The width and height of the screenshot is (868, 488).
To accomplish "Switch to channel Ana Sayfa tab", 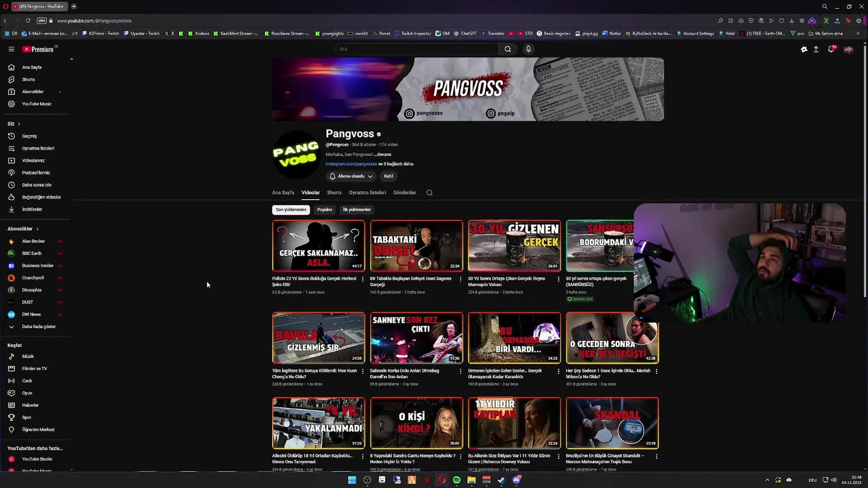I will point(283,192).
